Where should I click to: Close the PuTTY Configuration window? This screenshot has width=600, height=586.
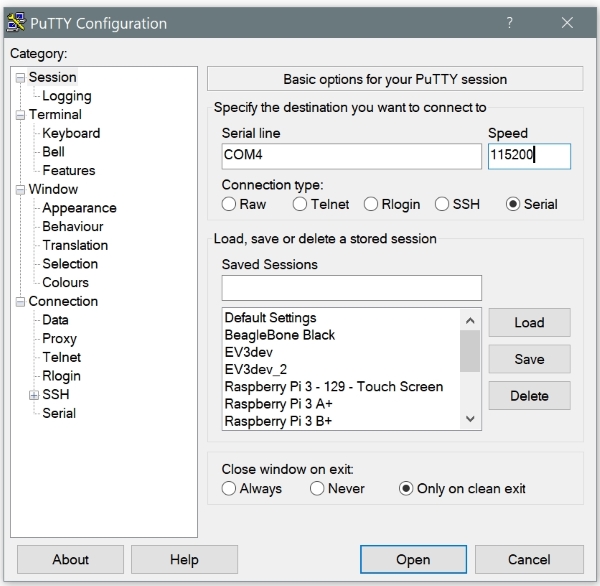pos(567,23)
